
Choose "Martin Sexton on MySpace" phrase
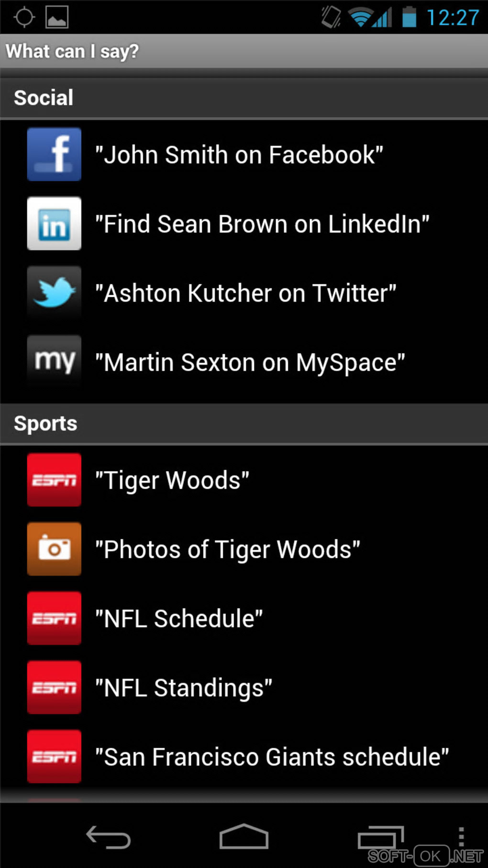pos(250,362)
